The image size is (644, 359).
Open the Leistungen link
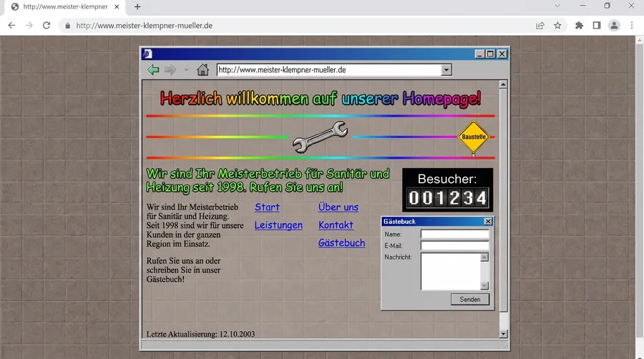pos(278,225)
